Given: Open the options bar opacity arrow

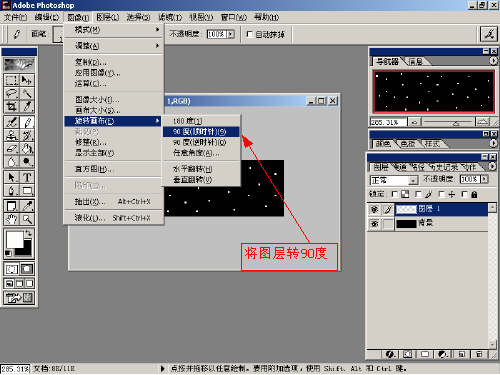Looking at the screenshot, I should 231,34.
